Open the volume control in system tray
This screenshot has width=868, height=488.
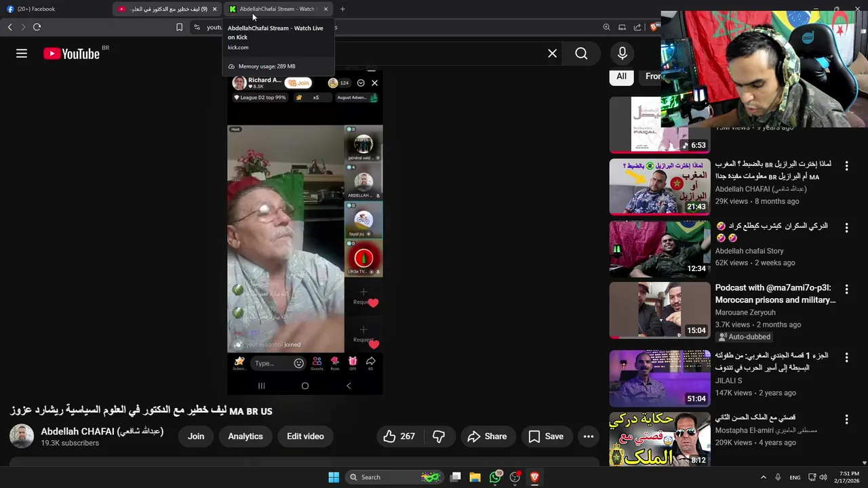[x=823, y=477]
